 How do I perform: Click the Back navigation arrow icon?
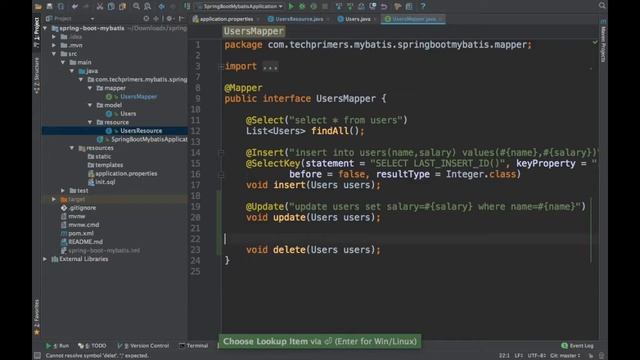[162, 6]
